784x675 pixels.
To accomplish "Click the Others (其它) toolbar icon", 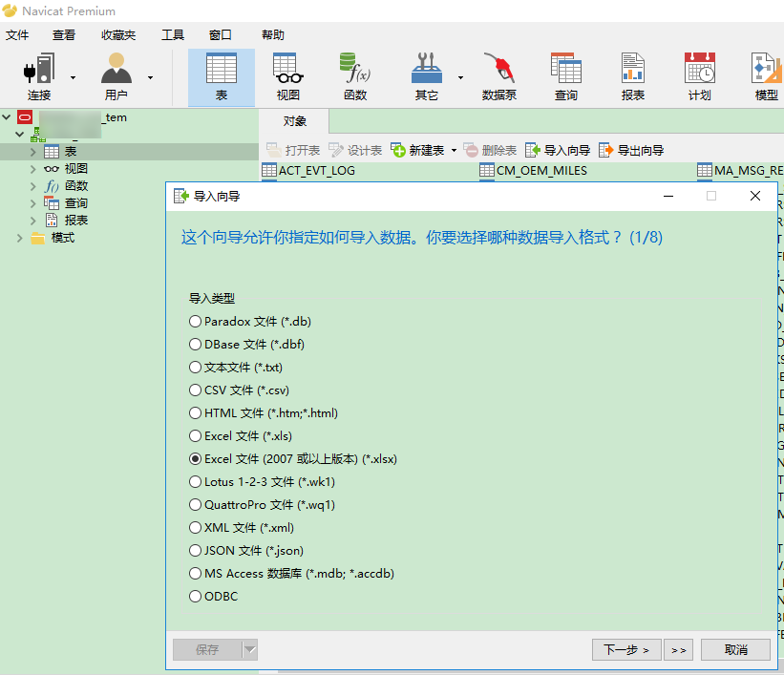I will pos(427,77).
